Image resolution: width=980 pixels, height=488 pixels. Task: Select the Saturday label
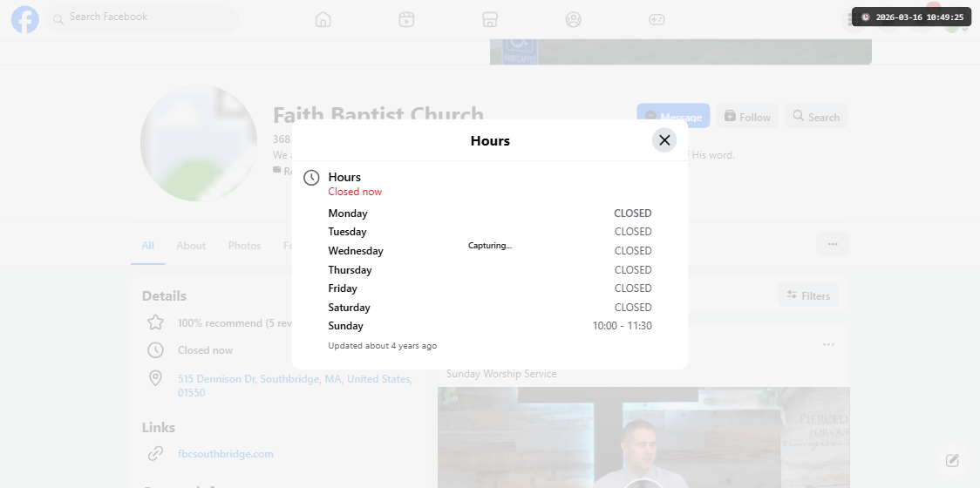click(x=349, y=308)
